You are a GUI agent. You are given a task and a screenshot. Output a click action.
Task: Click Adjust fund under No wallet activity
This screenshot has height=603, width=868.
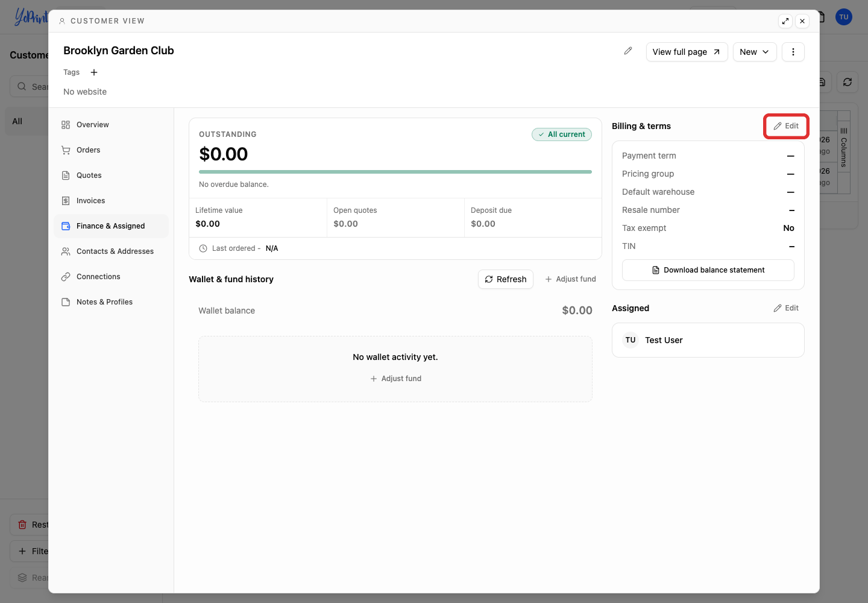pos(395,379)
